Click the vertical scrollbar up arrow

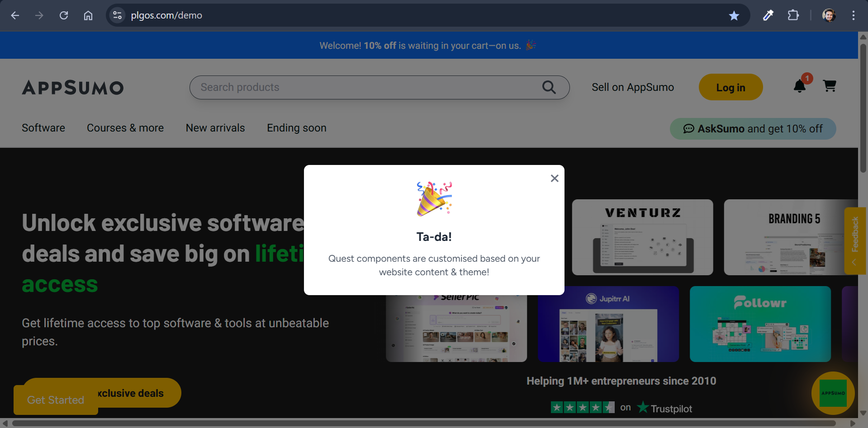pos(863,37)
